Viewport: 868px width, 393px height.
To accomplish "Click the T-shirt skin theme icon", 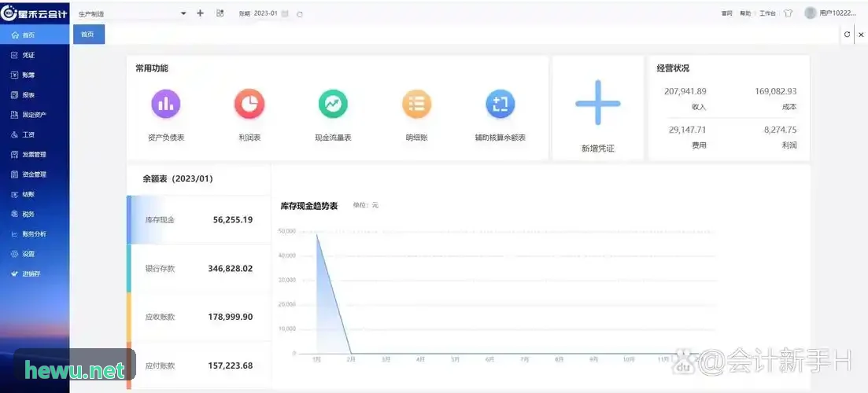I will [x=789, y=13].
